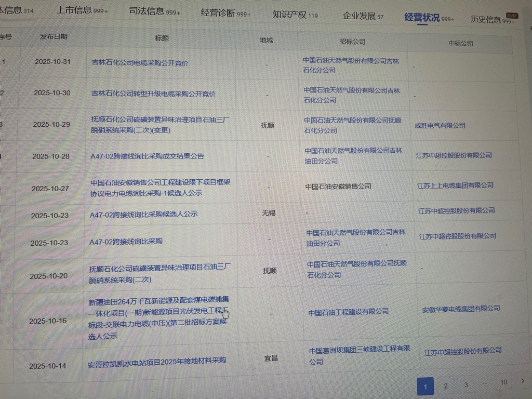Open 吉林石化分公司 tendering company in row 1
The image size is (532, 399).
(351, 65)
